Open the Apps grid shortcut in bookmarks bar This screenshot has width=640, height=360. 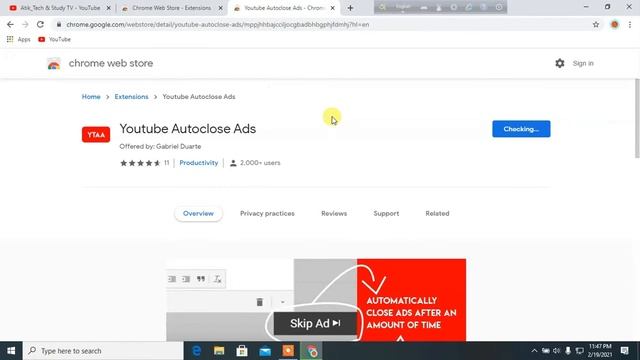pos(18,39)
